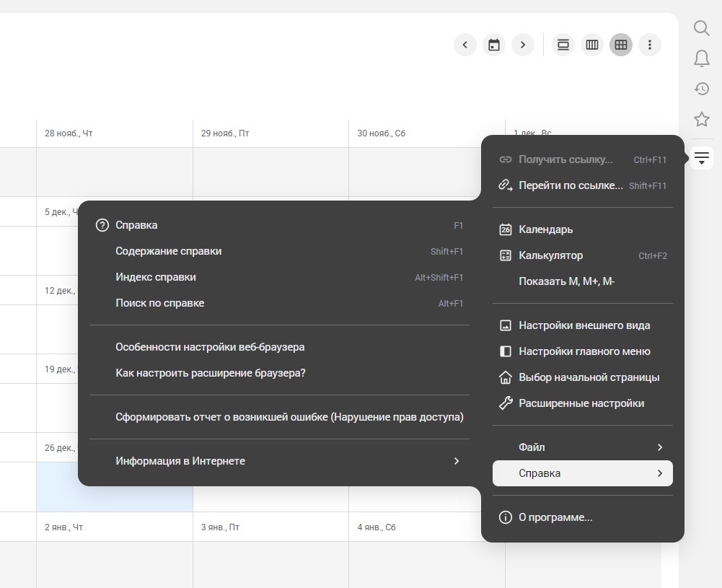Open the search icon in sidebar
The image size is (722, 588).
701,28
